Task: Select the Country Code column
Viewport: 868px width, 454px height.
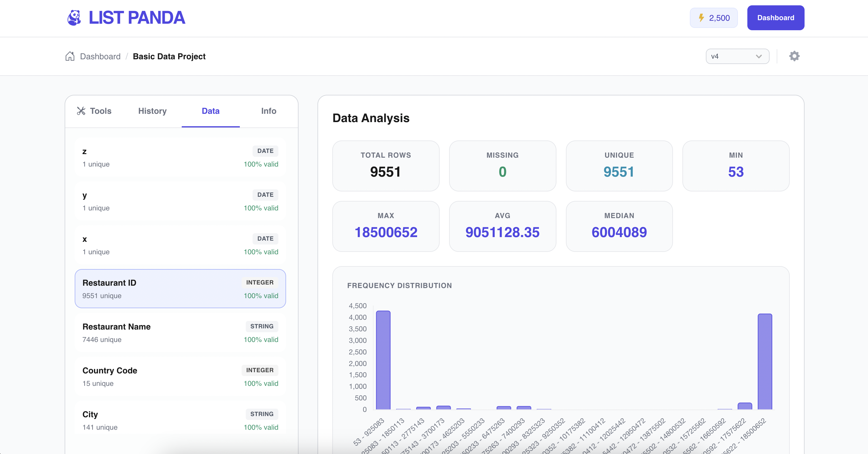Action: [180, 377]
